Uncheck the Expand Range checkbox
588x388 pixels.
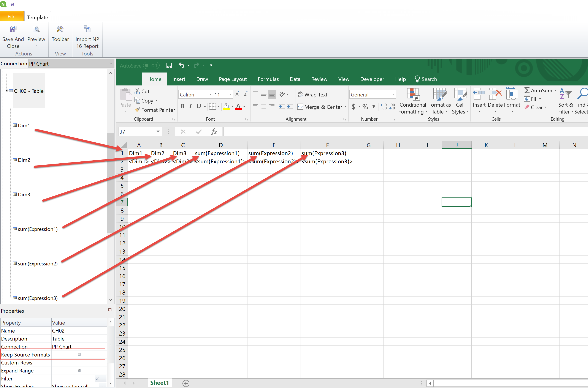tap(79, 370)
